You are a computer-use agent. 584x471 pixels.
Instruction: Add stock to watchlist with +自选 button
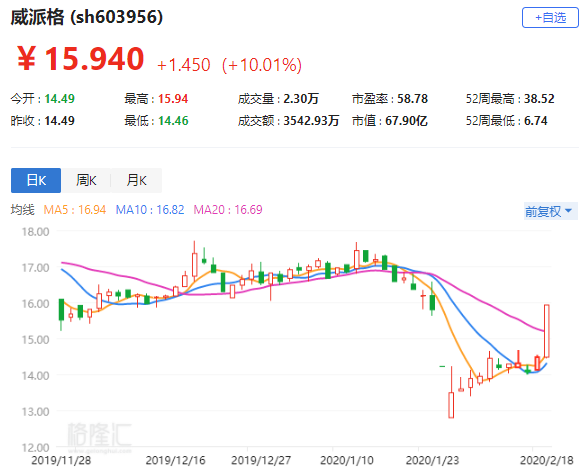coord(550,17)
